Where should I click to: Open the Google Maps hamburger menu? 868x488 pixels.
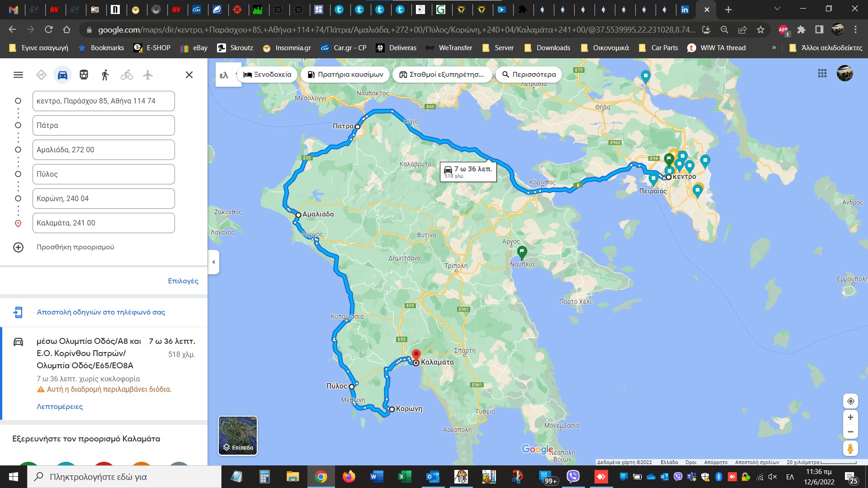tap(18, 75)
